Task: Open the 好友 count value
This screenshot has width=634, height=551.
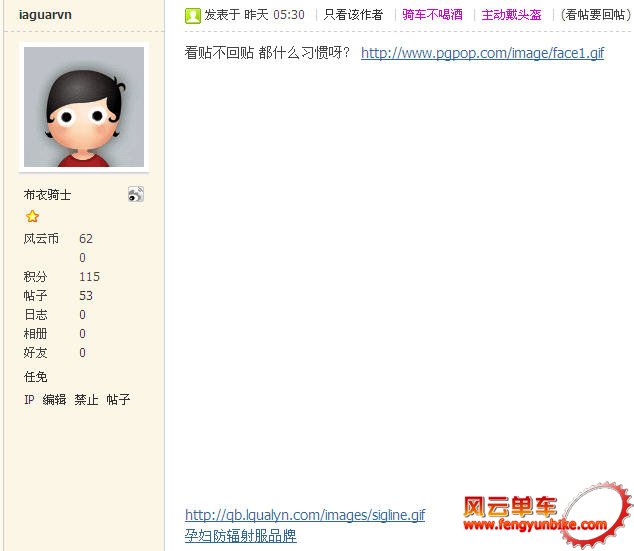Action: pos(82,353)
